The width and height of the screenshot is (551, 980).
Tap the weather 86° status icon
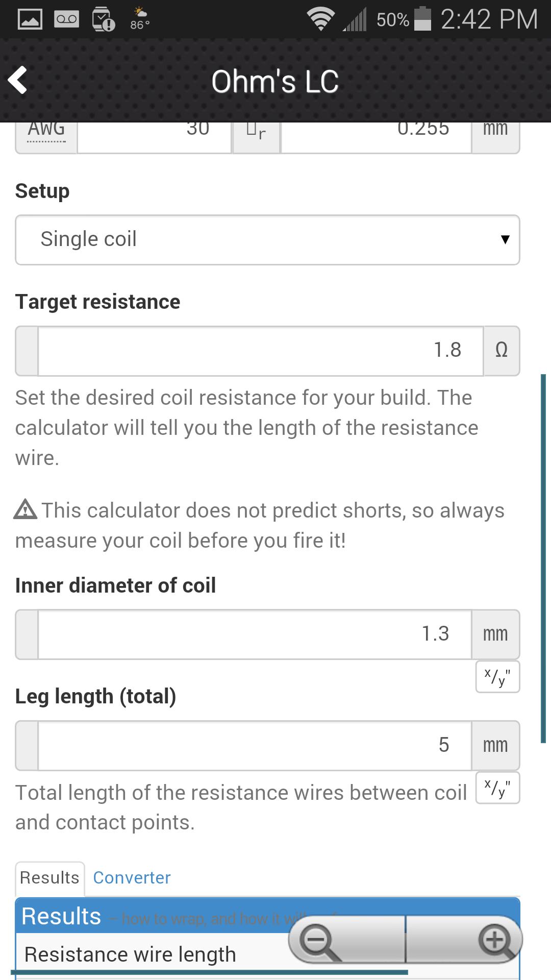139,19
